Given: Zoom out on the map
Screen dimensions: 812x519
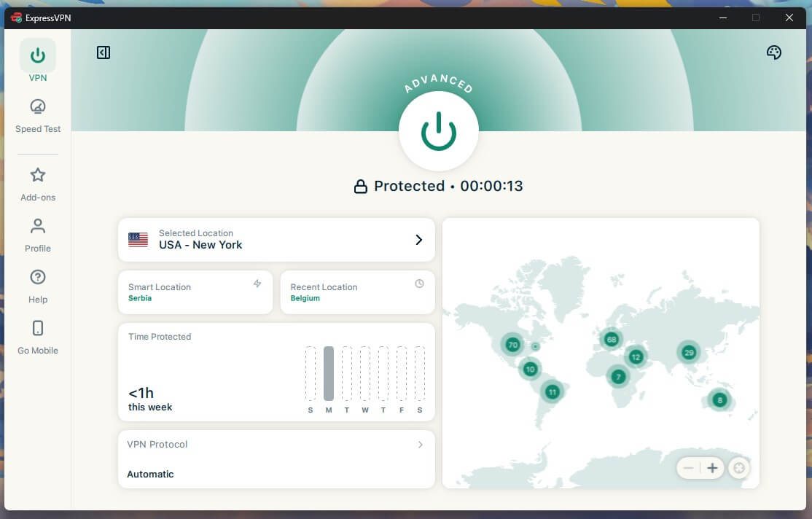Looking at the screenshot, I should click(688, 468).
